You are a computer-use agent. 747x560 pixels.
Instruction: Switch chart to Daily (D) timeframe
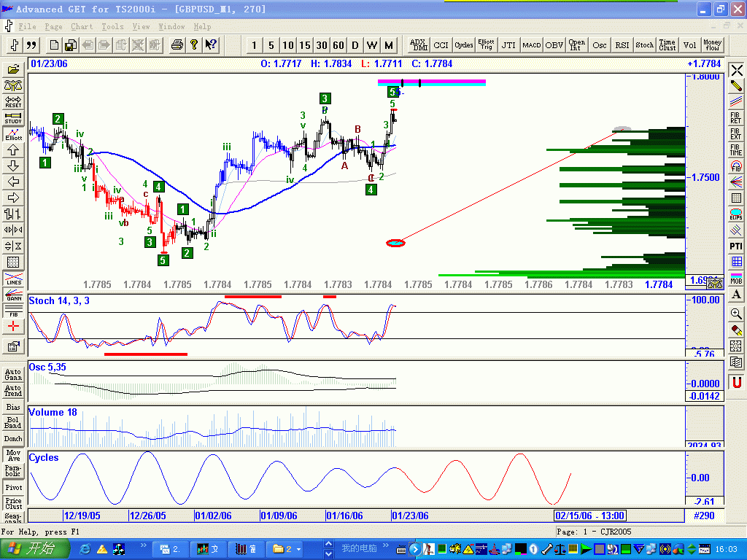click(355, 45)
